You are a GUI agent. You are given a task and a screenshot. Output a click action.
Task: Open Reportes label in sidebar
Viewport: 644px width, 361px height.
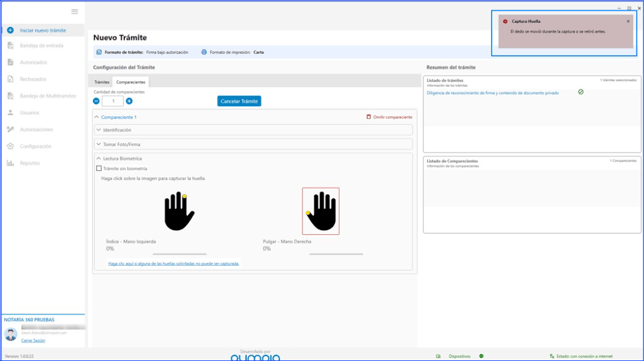coord(30,163)
